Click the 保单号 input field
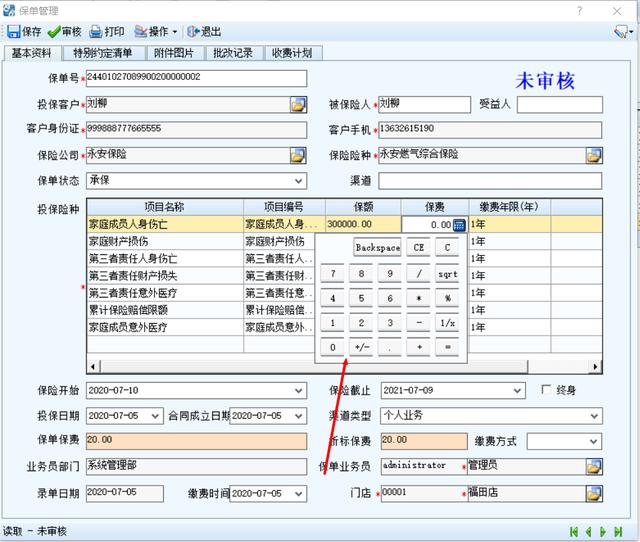The image size is (640, 542). click(196, 78)
